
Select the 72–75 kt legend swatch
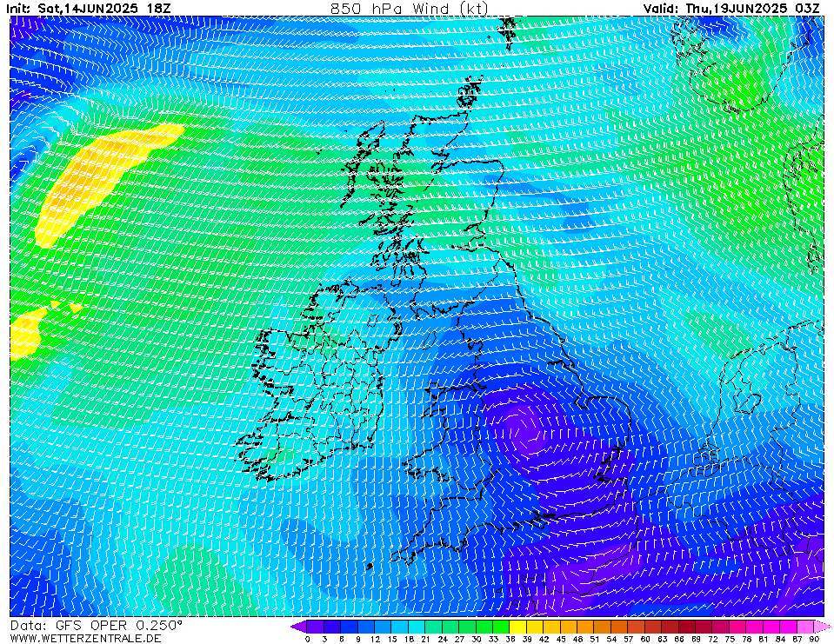click(721, 627)
